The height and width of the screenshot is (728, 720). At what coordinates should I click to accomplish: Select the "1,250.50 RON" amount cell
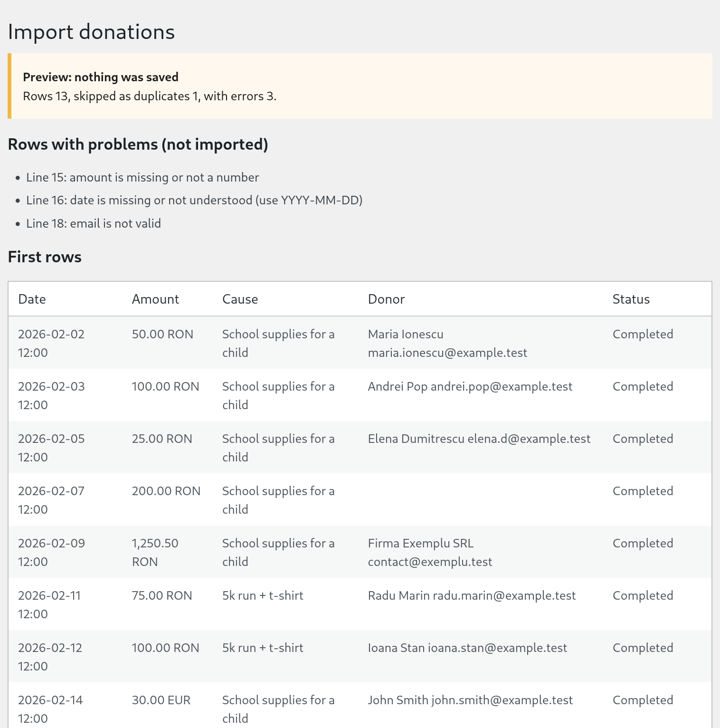tap(168, 552)
